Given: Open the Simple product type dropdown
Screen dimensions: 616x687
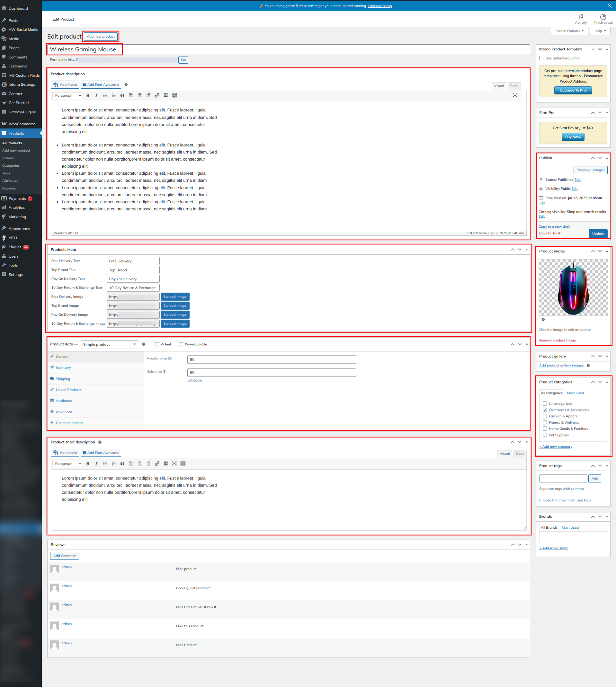Looking at the screenshot, I should click(109, 344).
